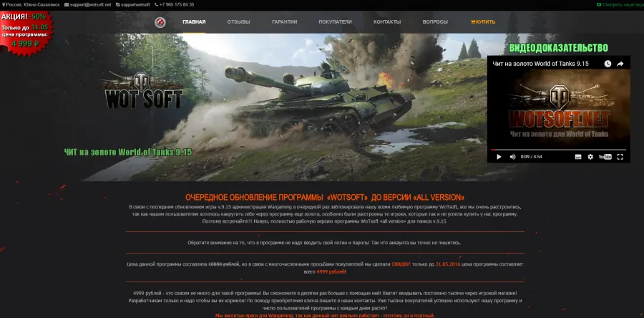Screen dimensions: 644x318
Task: Click the orange 4999 рублей! price text
Action: point(331,271)
